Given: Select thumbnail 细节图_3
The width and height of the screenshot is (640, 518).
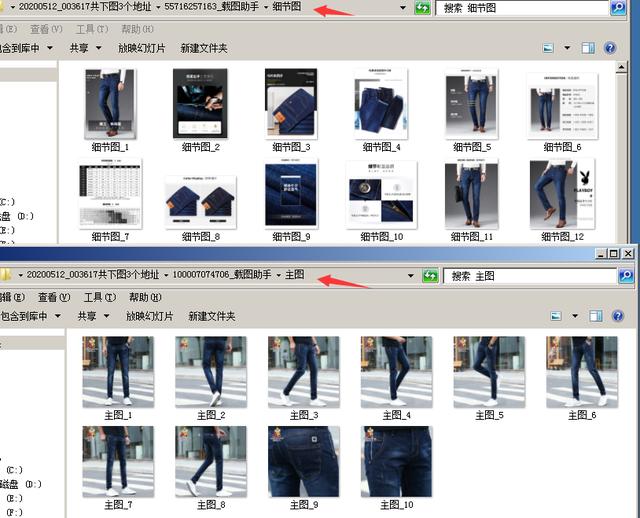Looking at the screenshot, I should [x=291, y=104].
